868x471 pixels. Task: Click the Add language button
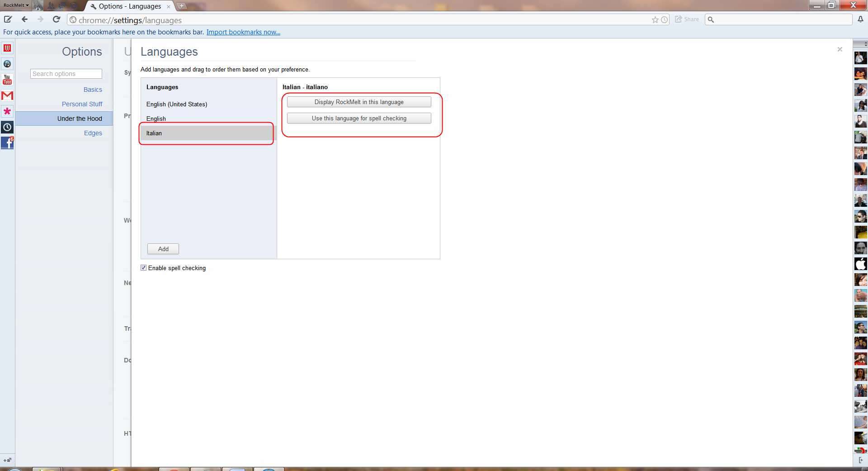[x=163, y=249]
